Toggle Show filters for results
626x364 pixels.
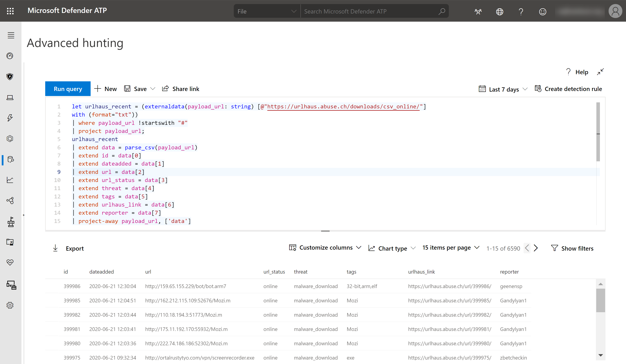(573, 248)
